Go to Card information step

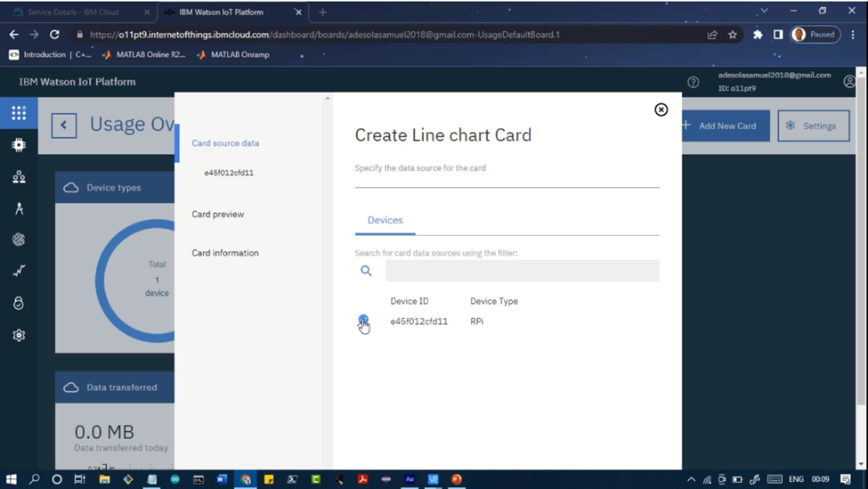(x=225, y=253)
